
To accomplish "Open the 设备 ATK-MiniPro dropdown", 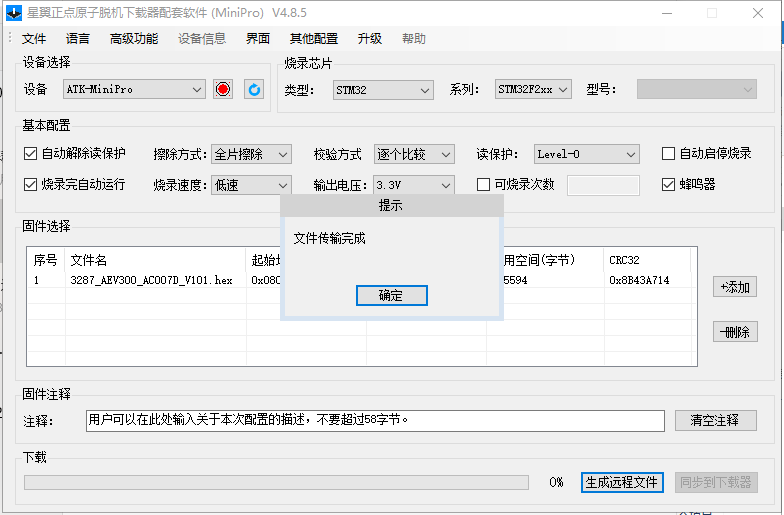I will (134, 90).
